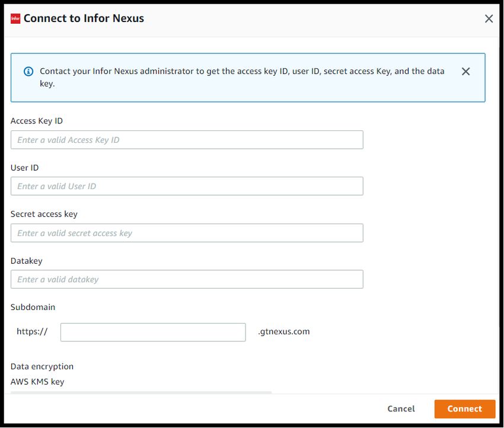Click the info circle icon in the banner
The image size is (504, 428).
point(28,71)
